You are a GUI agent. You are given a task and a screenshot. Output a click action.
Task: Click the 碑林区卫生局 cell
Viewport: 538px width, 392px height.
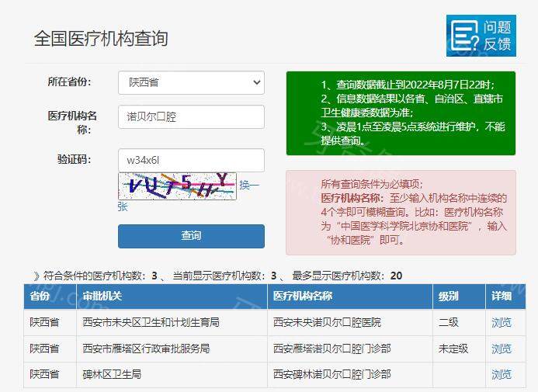tap(172, 374)
